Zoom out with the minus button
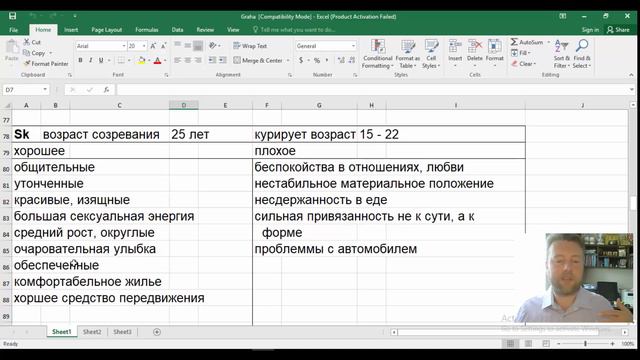Screen dimensions: 640x360 coord(558,344)
